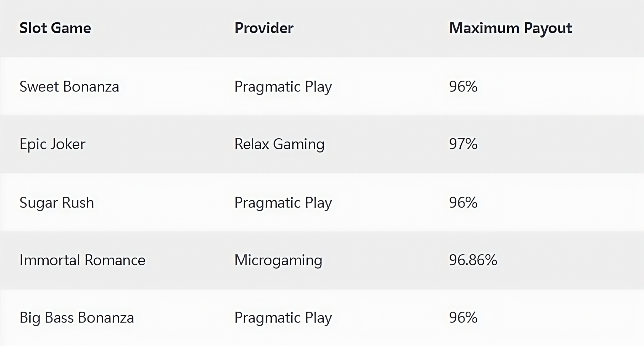Screen dimensions: 644x346
Task: Click Pragmatic Play in Sweet Bonanza row
Action: click(x=283, y=87)
